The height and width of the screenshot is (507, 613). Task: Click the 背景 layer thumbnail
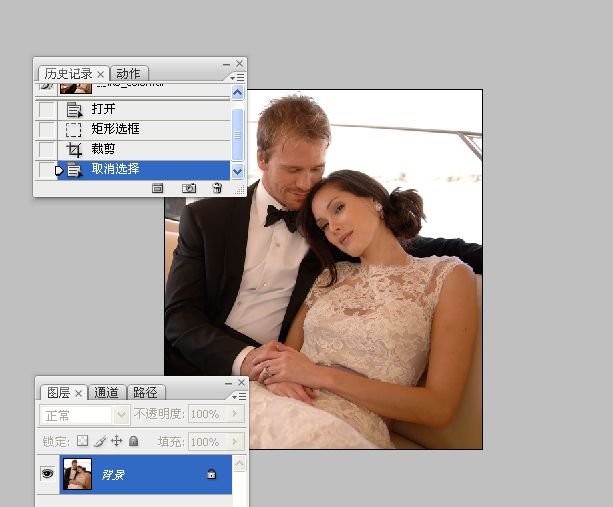coord(77,474)
